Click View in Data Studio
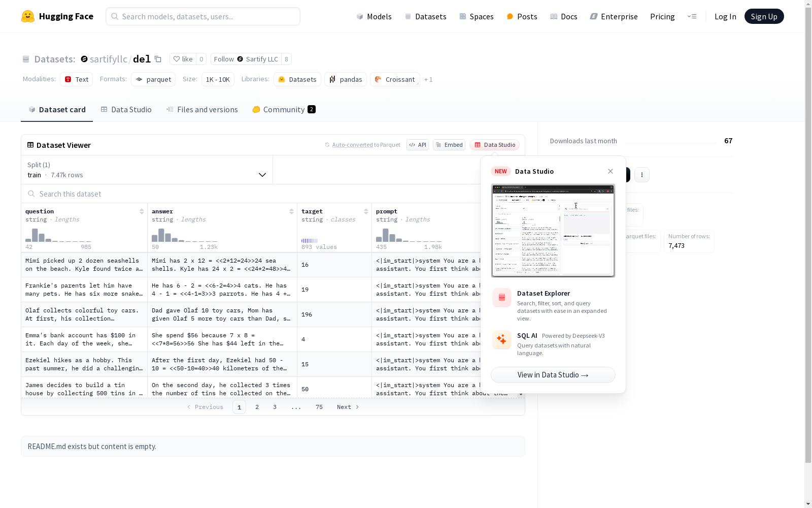Screen dimensions: 812x508 point(553,375)
